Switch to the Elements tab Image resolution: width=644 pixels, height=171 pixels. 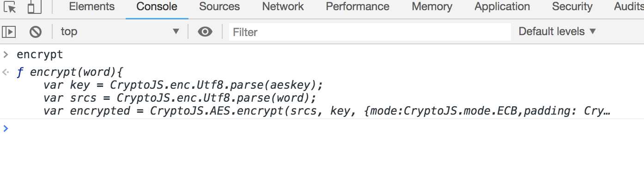click(x=91, y=7)
